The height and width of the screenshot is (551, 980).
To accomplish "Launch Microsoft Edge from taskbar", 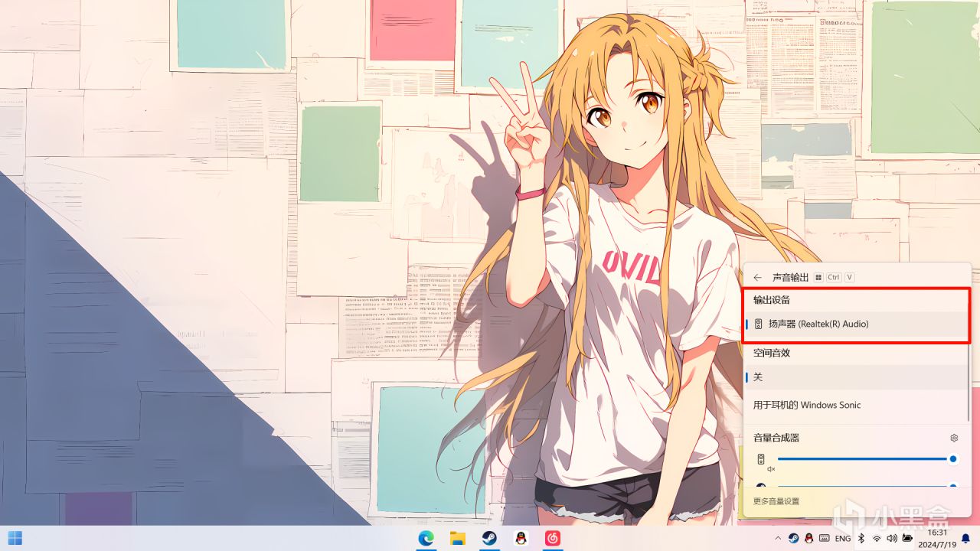I will (426, 538).
